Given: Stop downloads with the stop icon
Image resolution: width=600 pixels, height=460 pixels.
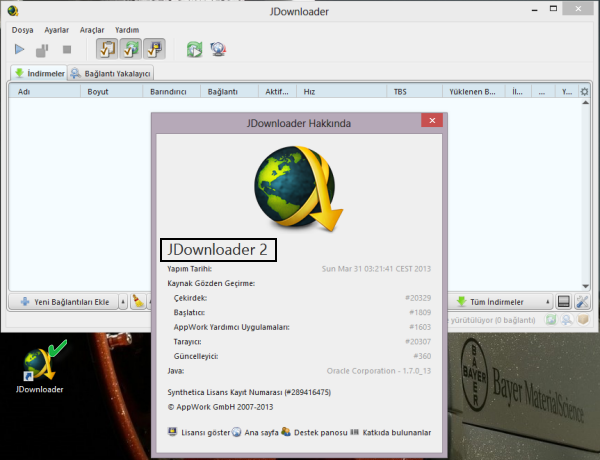Looking at the screenshot, I should pyautogui.click(x=67, y=49).
